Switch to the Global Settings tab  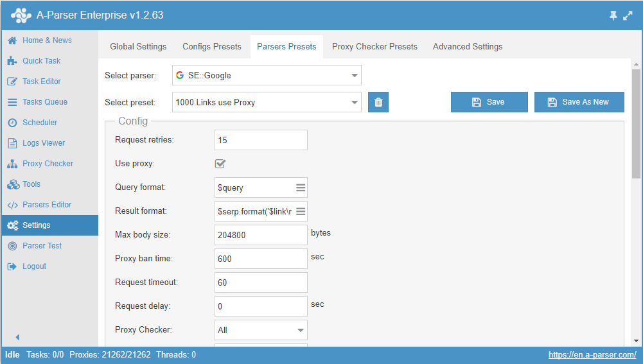[138, 47]
